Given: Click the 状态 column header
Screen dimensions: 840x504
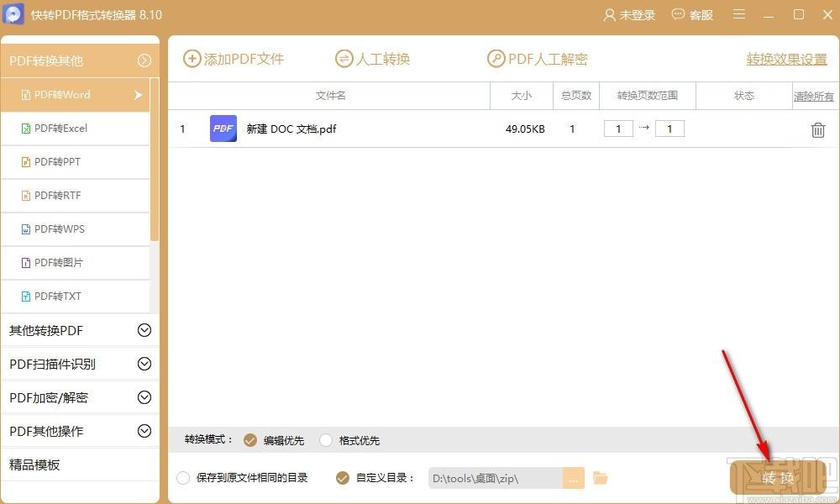Looking at the screenshot, I should 743,96.
